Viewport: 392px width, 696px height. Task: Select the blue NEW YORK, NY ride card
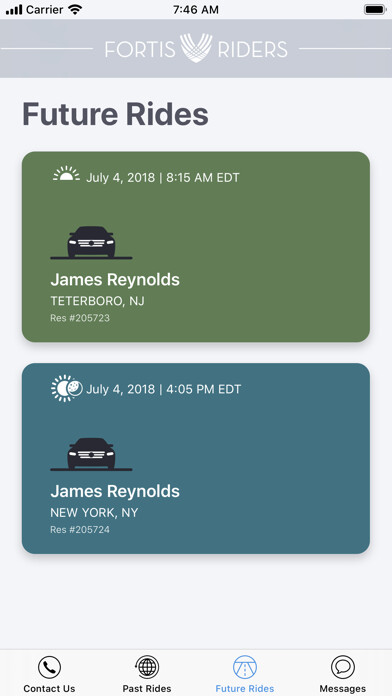(x=196, y=459)
